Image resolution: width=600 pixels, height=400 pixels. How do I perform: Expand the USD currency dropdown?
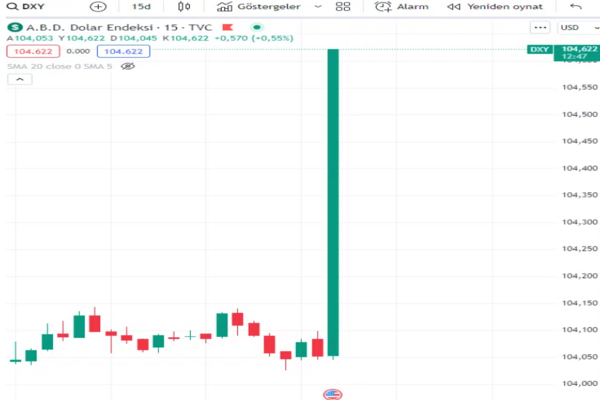[573, 27]
